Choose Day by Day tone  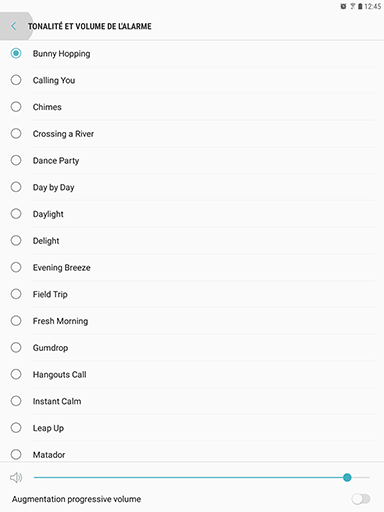point(192,187)
